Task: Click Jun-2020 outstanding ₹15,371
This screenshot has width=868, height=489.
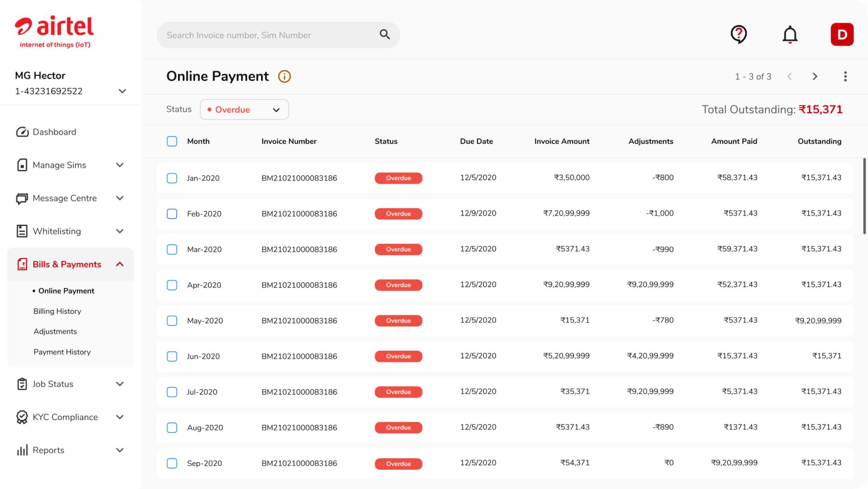Action: click(827, 356)
